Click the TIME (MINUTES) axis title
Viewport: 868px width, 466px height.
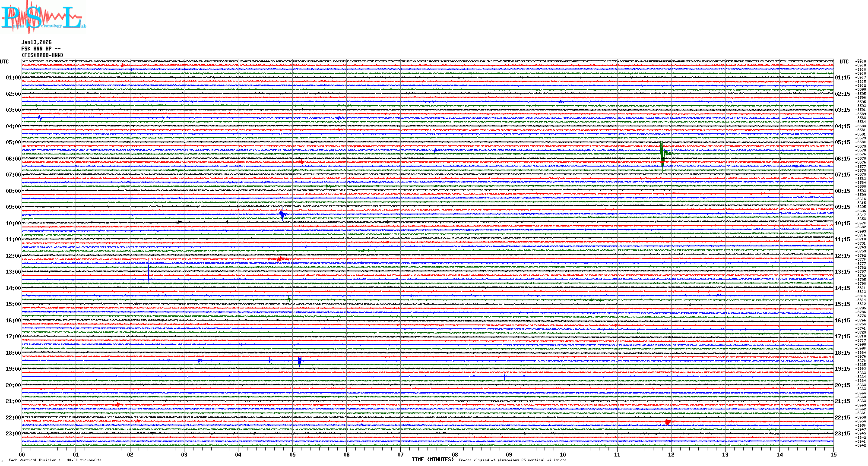pyautogui.click(x=432, y=460)
